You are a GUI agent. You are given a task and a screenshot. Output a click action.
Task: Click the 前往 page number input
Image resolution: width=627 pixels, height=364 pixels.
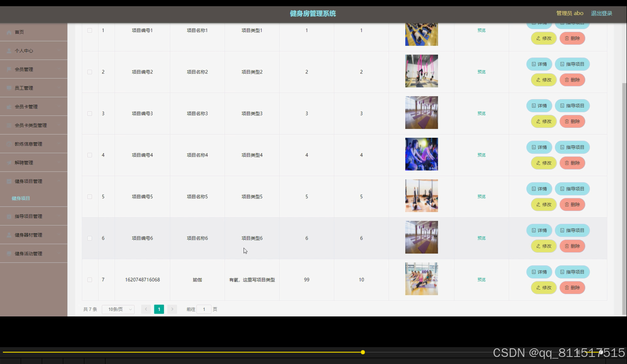click(204, 309)
